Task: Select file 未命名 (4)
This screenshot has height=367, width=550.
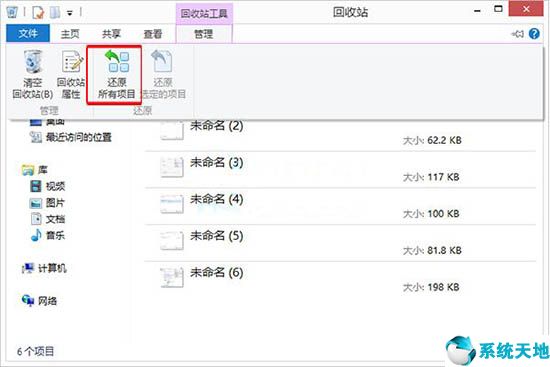Action: pyautogui.click(x=340, y=206)
